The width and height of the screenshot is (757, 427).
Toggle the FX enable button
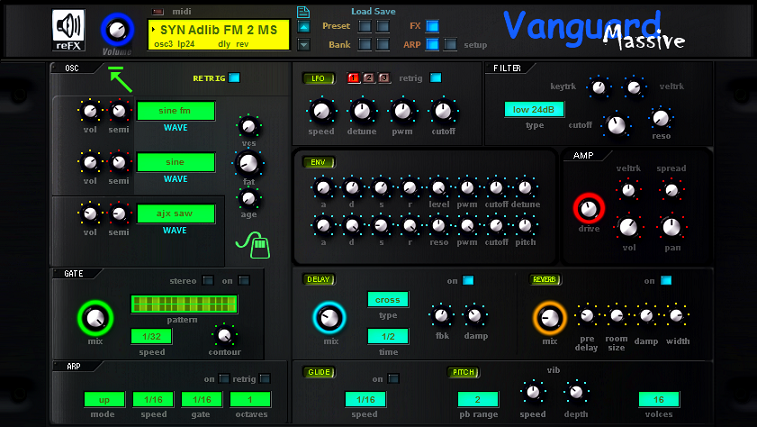pos(432,26)
